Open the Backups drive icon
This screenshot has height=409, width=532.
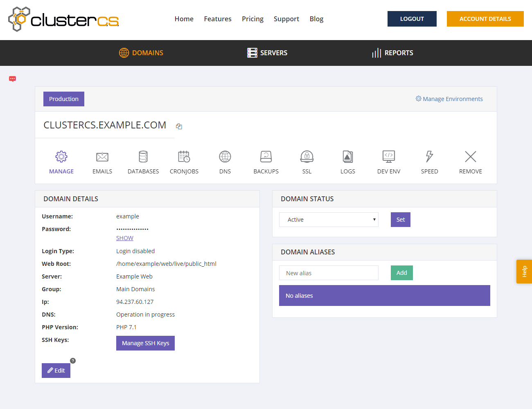click(x=266, y=157)
